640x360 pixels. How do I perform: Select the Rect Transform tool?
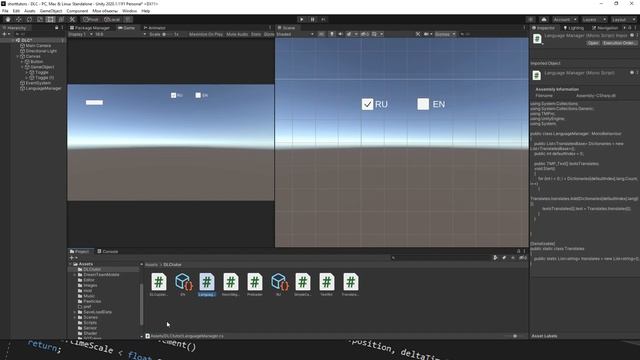tap(51, 19)
